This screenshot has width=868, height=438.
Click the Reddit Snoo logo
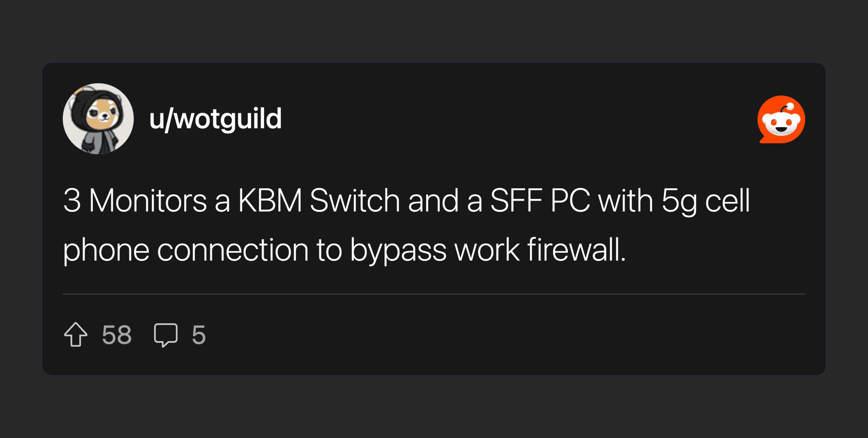click(781, 120)
